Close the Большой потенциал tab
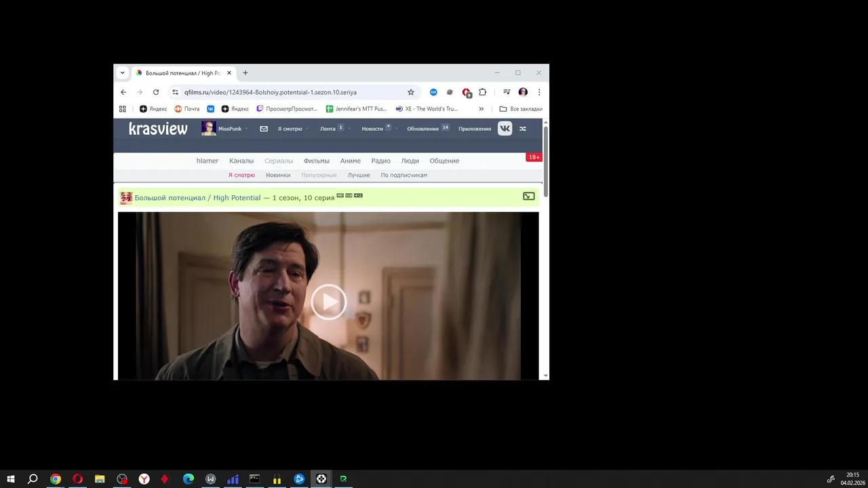 click(229, 73)
